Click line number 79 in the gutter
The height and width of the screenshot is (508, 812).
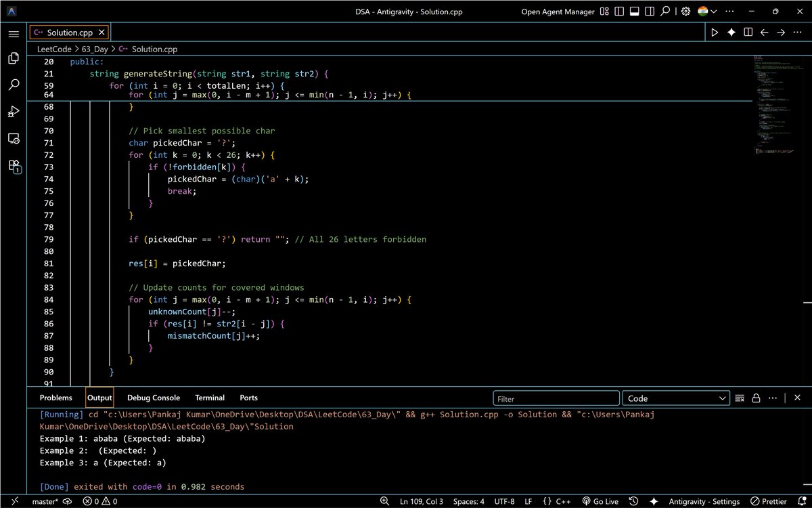pyautogui.click(x=48, y=239)
